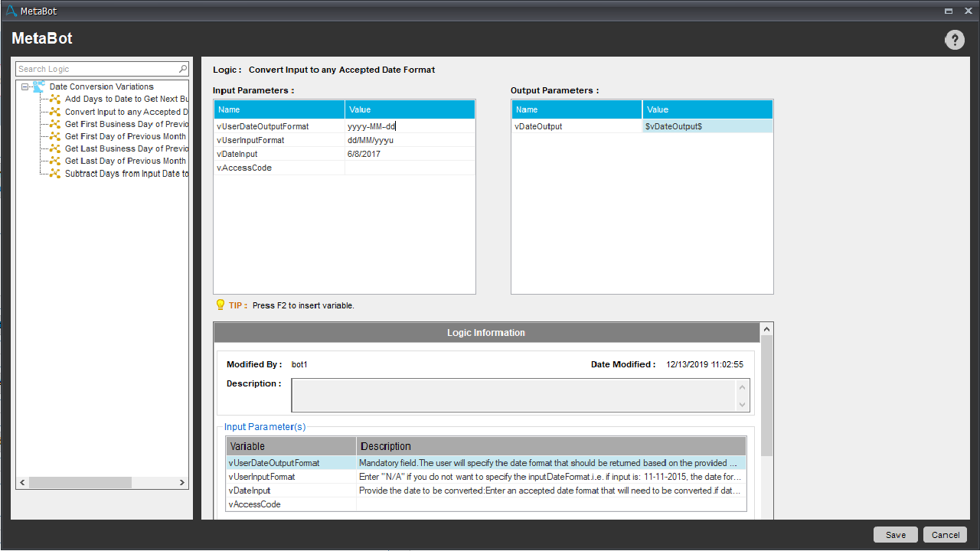Click Variable column header in description table
The width and height of the screenshot is (980, 551).
coord(292,446)
